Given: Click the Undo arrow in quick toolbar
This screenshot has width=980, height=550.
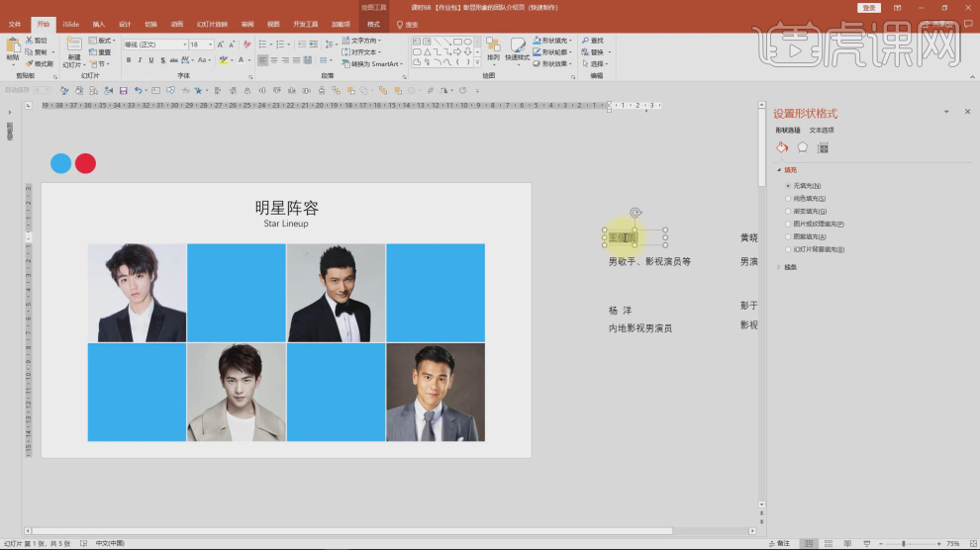Looking at the screenshot, I should pyautogui.click(x=139, y=91).
